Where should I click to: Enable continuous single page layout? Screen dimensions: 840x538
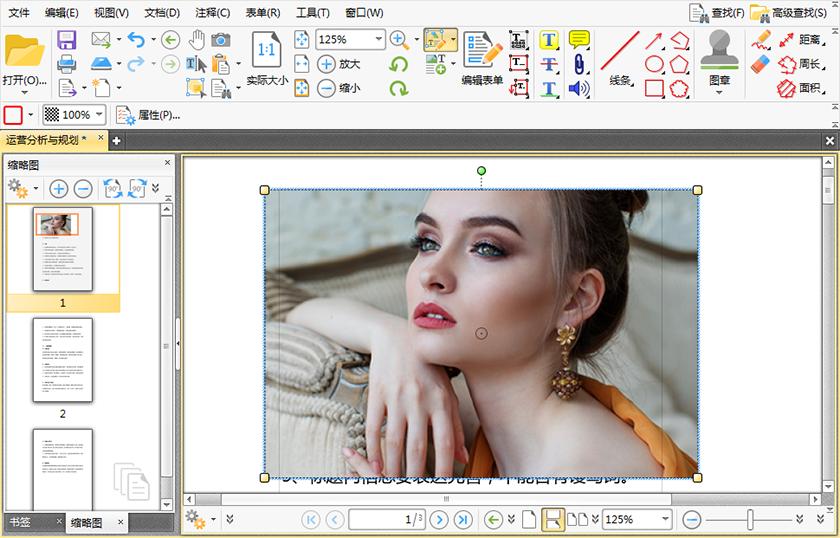coord(551,519)
